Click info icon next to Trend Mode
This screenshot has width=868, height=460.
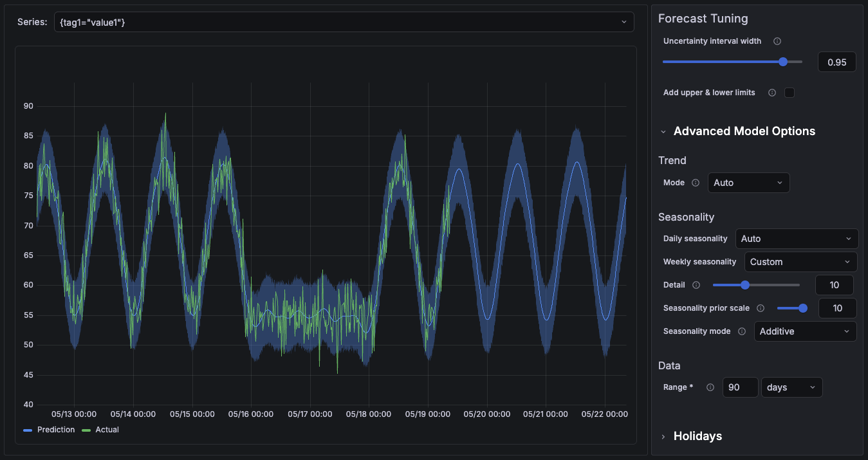coord(695,183)
